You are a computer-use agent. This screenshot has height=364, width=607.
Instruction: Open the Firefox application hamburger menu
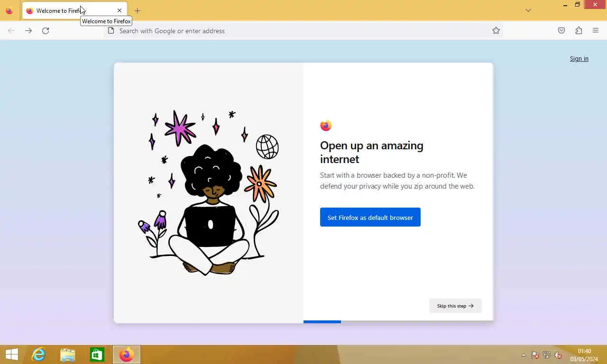tap(596, 31)
